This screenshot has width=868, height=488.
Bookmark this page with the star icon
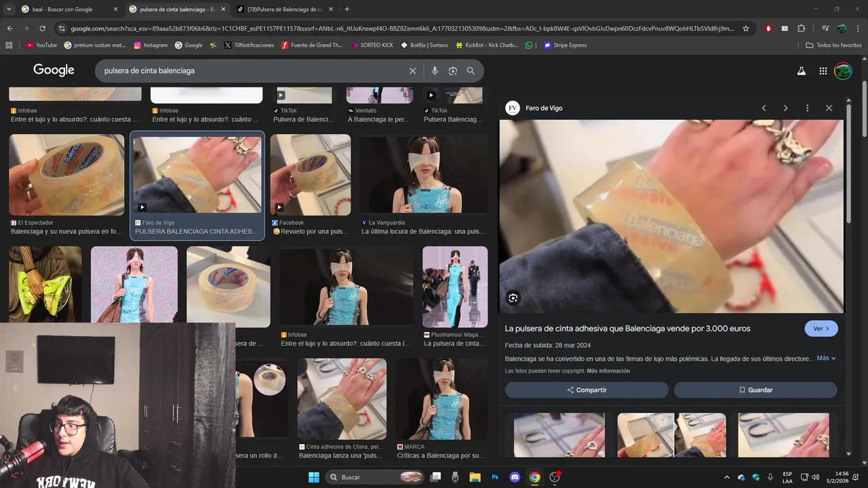[x=746, y=28]
